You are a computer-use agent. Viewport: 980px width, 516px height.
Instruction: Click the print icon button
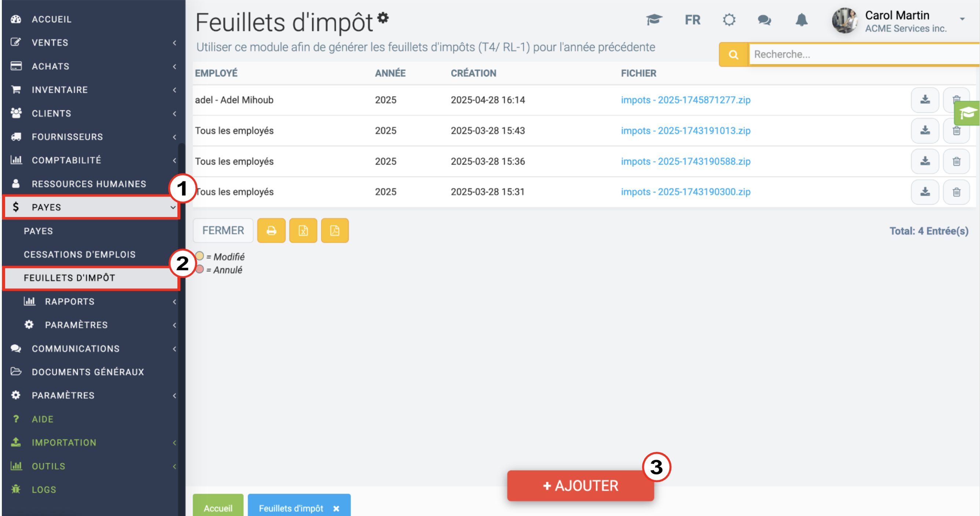coord(271,231)
